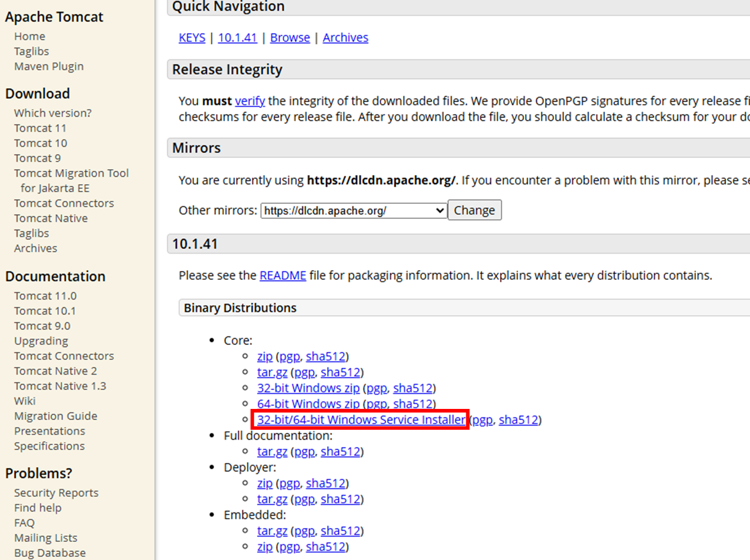Open Taglibs under Download section
Screen dimensions: 750x560
tap(32, 233)
